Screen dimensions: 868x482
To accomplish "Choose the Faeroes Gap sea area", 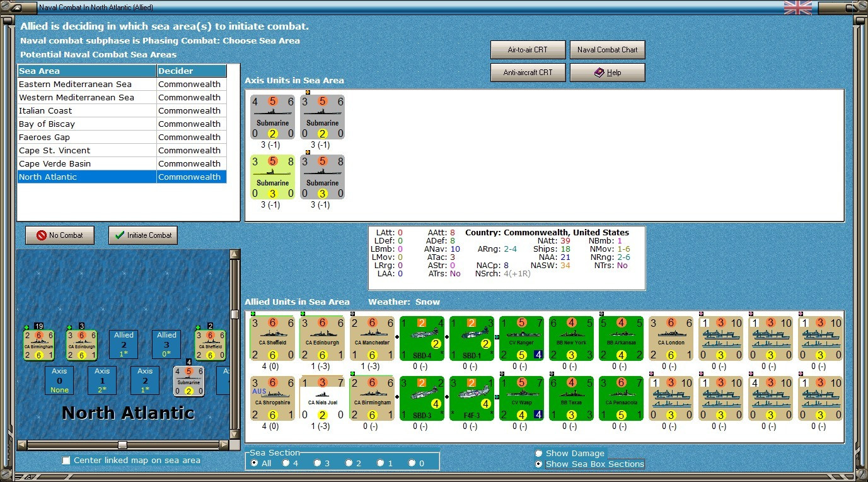I will (x=122, y=137).
